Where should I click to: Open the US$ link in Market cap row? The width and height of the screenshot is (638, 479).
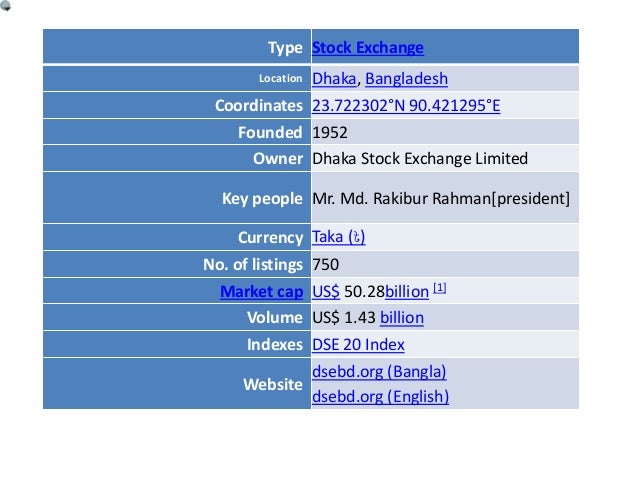326,291
